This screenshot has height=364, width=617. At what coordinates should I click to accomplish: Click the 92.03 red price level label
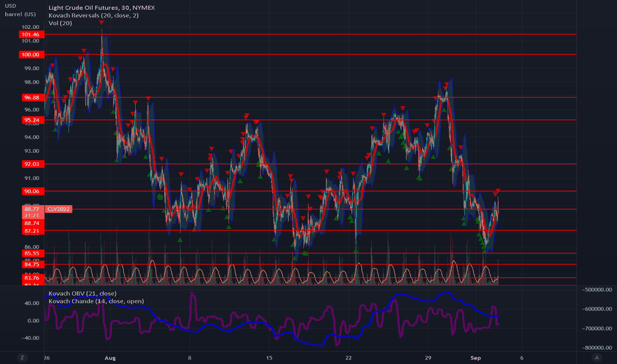pyautogui.click(x=32, y=164)
